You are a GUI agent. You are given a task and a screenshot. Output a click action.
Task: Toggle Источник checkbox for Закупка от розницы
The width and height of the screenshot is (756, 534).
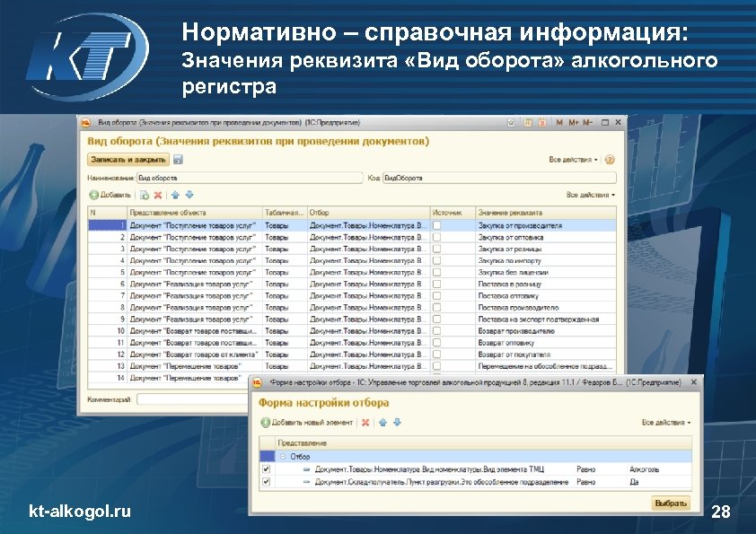tap(436, 249)
